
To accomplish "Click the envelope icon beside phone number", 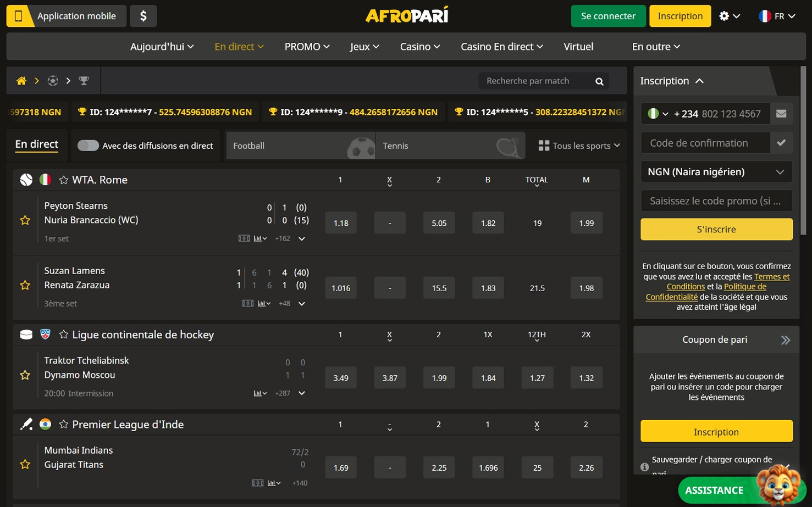I will click(781, 114).
